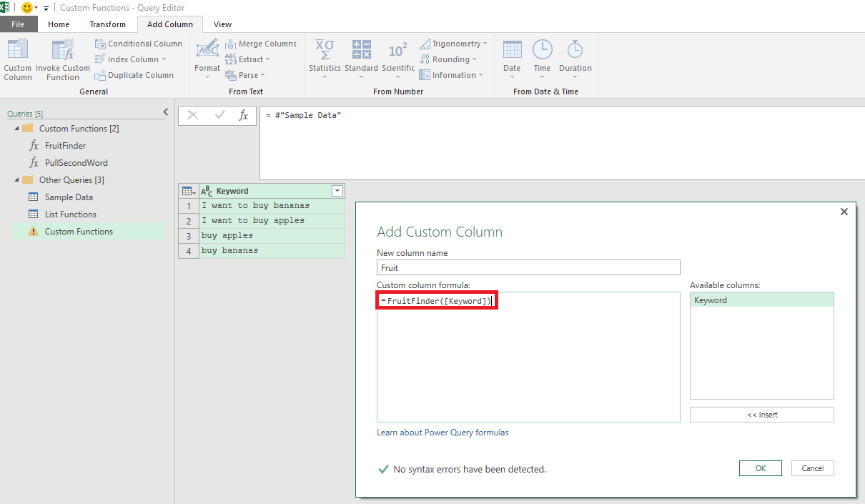This screenshot has height=504, width=865.
Task: Switch to the Transform tab
Action: point(107,24)
